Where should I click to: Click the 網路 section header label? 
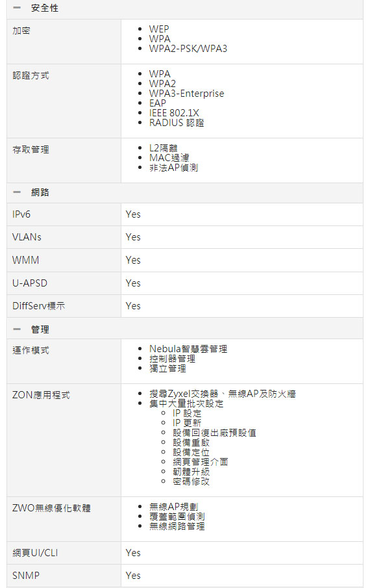40,192
